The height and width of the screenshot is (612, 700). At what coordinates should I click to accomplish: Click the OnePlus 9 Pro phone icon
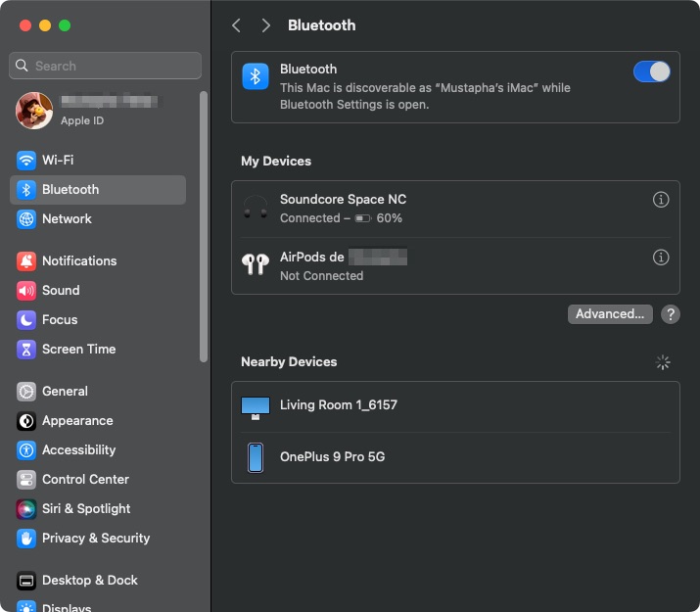[x=256, y=457]
